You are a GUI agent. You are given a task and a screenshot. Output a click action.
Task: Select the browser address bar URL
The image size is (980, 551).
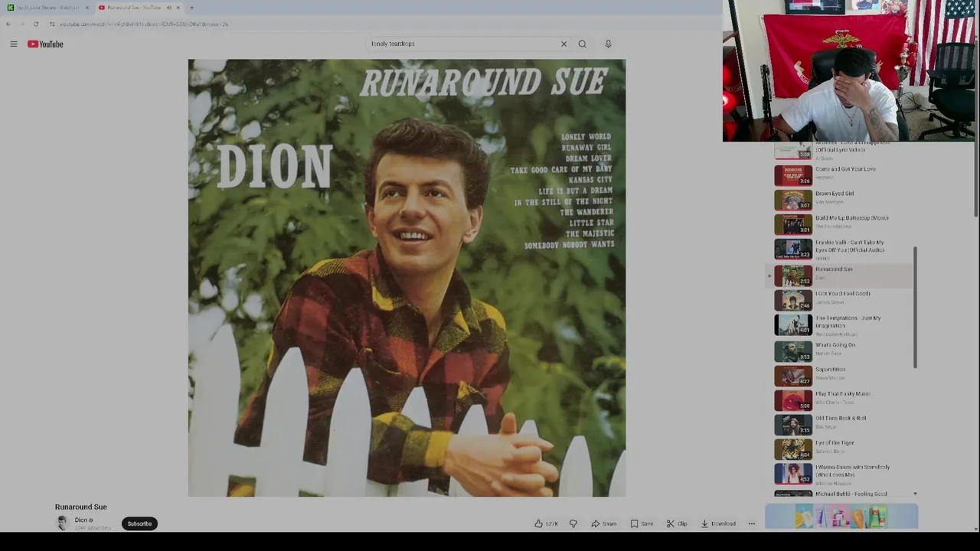click(x=144, y=24)
